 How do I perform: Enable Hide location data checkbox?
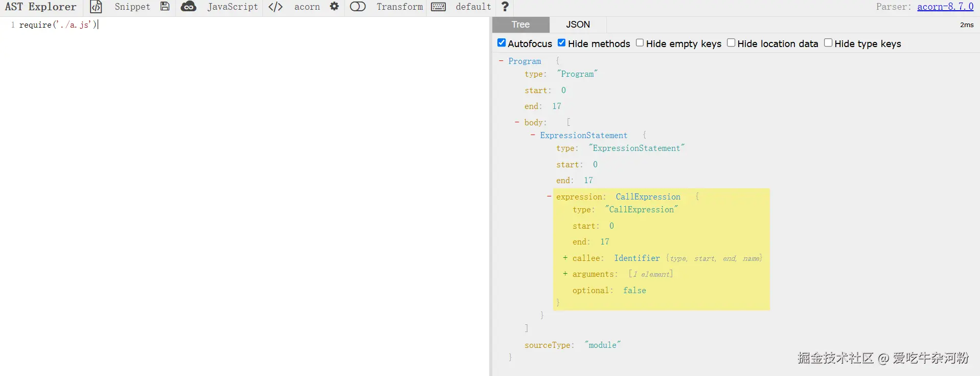(x=731, y=43)
